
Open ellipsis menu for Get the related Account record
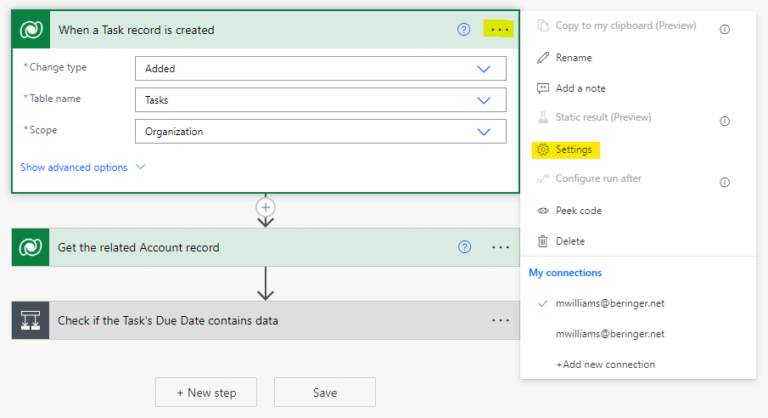500,247
